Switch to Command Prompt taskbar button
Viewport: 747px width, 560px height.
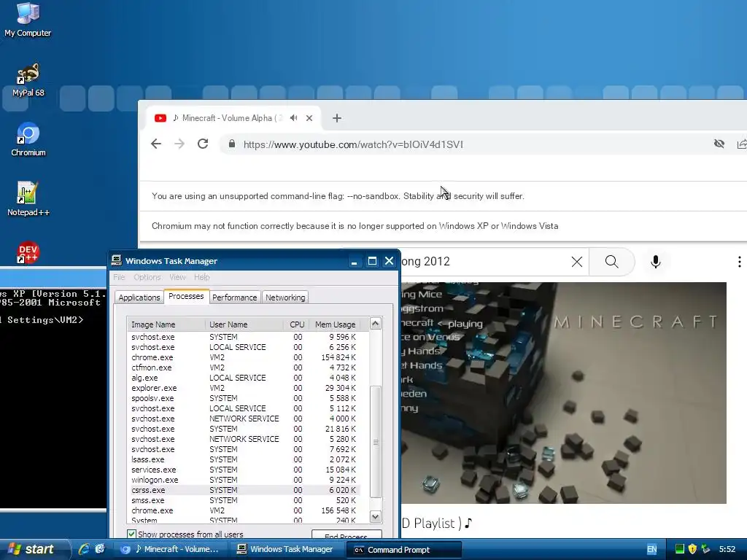click(406, 550)
